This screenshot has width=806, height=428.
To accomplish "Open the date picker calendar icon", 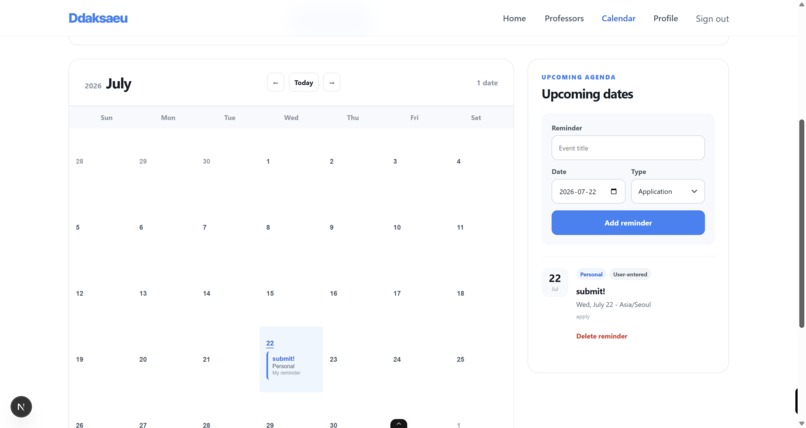I will tap(614, 192).
